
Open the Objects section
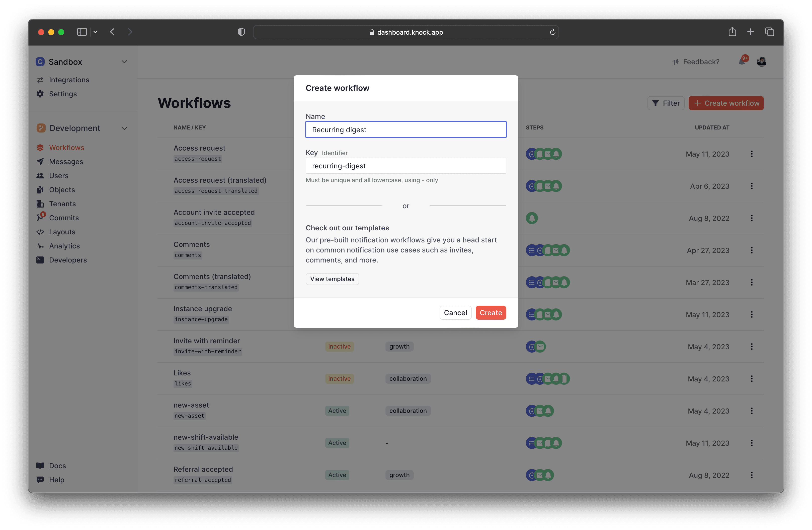pyautogui.click(x=62, y=189)
